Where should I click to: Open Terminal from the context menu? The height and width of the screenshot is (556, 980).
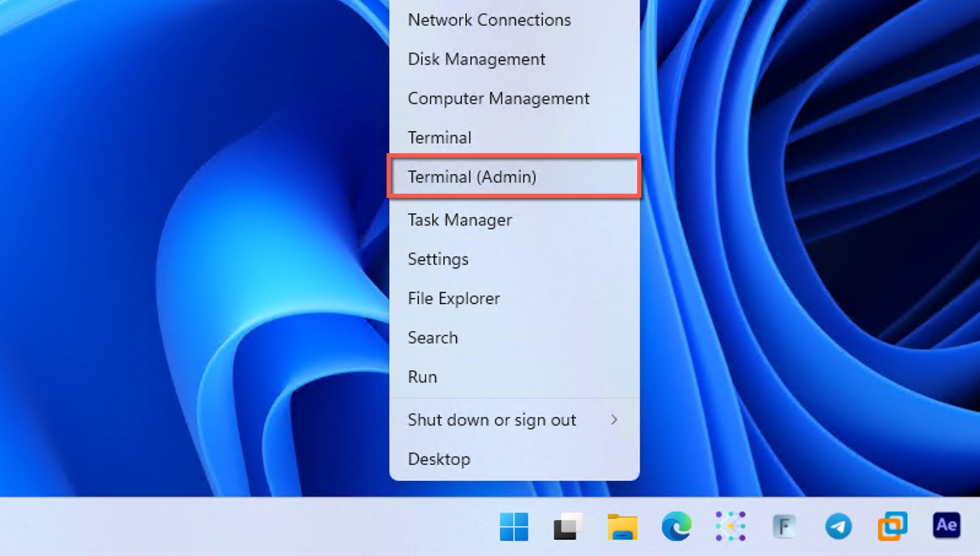(515, 137)
